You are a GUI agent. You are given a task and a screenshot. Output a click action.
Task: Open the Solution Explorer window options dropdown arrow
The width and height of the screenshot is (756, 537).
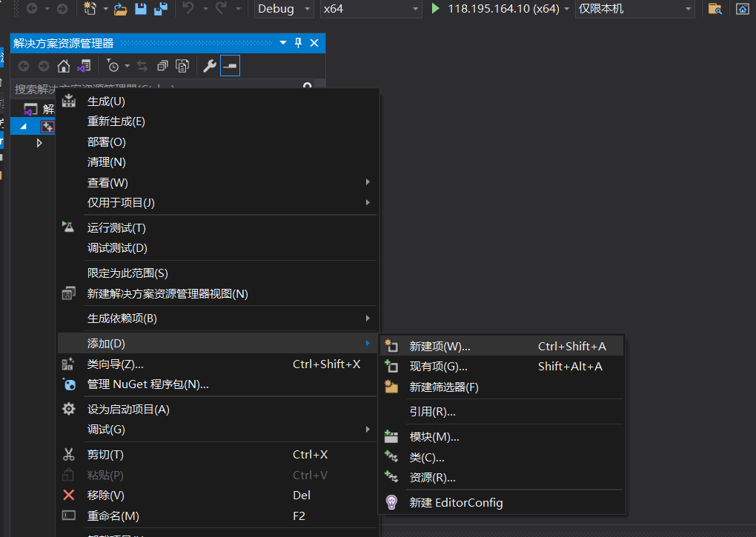[282, 43]
